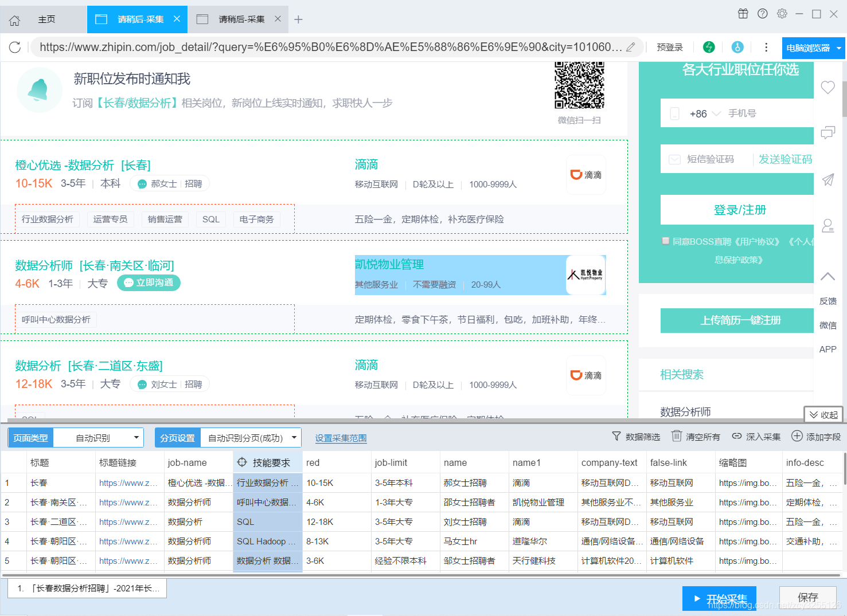Viewport: 847px width, 616px height.
Task: Open the help question mark icon
Action: click(763, 14)
